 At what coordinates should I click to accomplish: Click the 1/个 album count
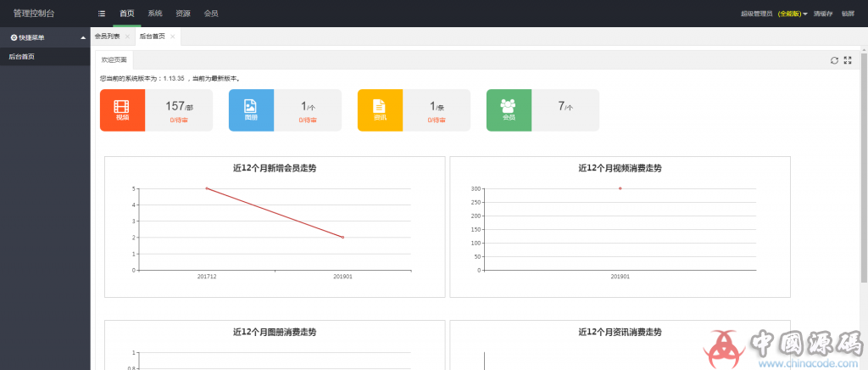308,106
